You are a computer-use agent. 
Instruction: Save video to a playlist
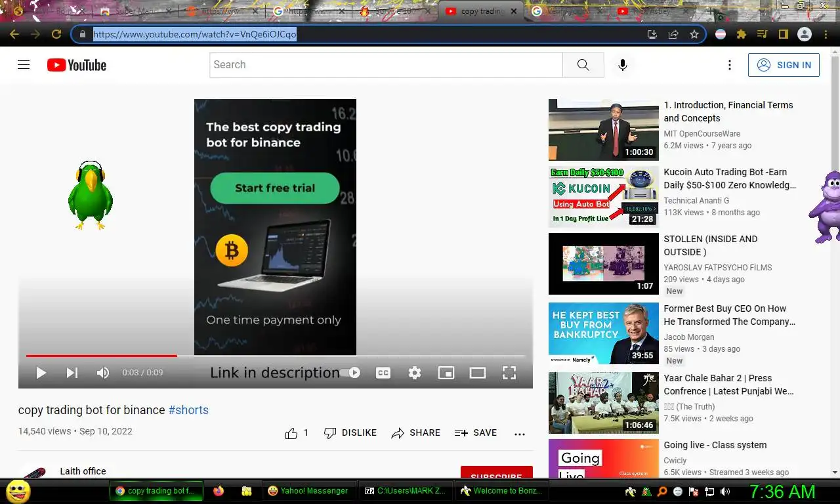click(x=476, y=433)
